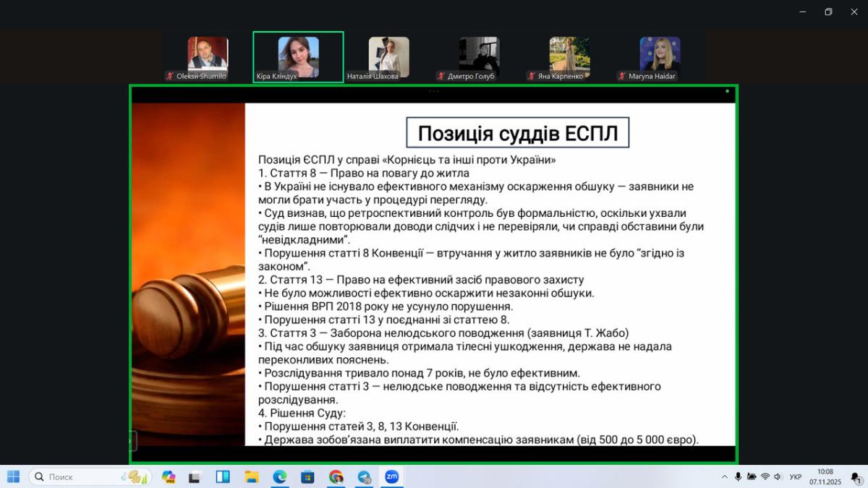Click line '4. Рішення Суду:'

coord(302,414)
